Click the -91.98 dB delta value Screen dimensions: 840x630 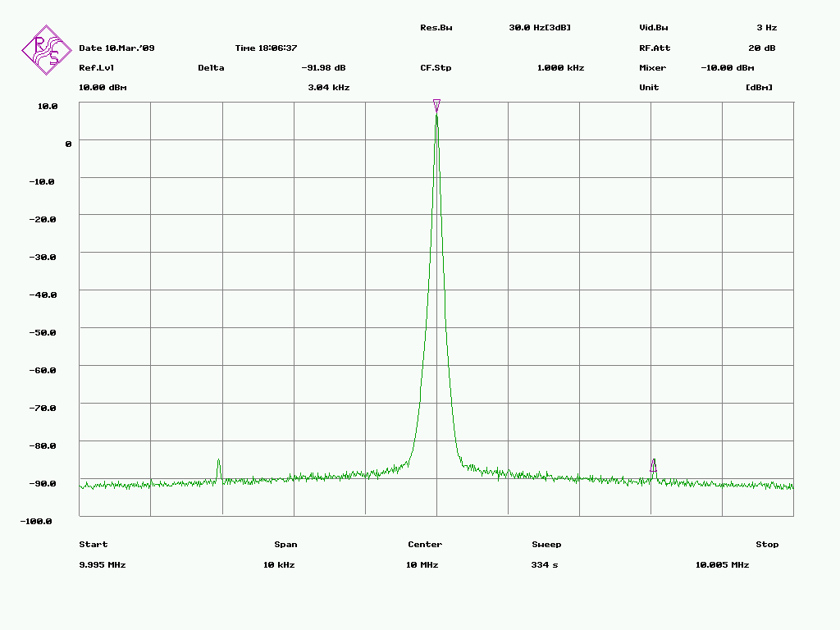click(x=323, y=68)
